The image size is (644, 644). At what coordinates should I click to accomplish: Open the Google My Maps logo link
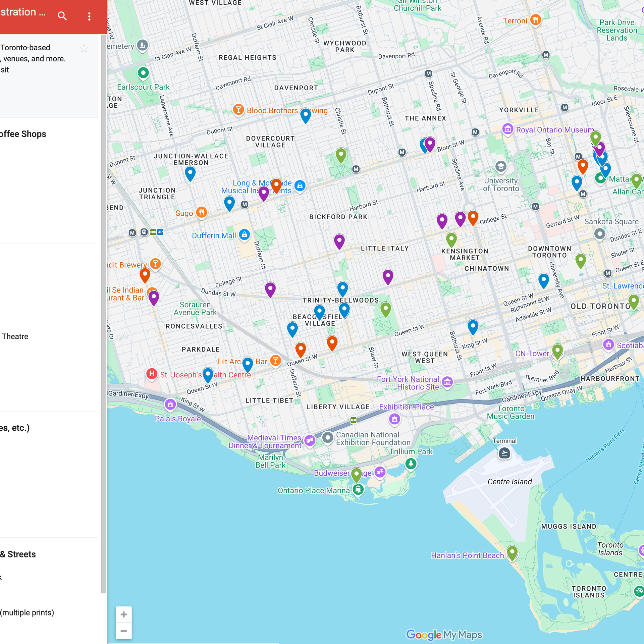[x=444, y=635]
